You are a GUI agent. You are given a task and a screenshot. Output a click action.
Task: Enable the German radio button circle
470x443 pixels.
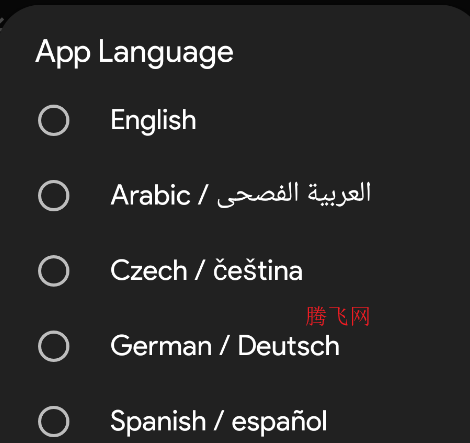[53, 346]
